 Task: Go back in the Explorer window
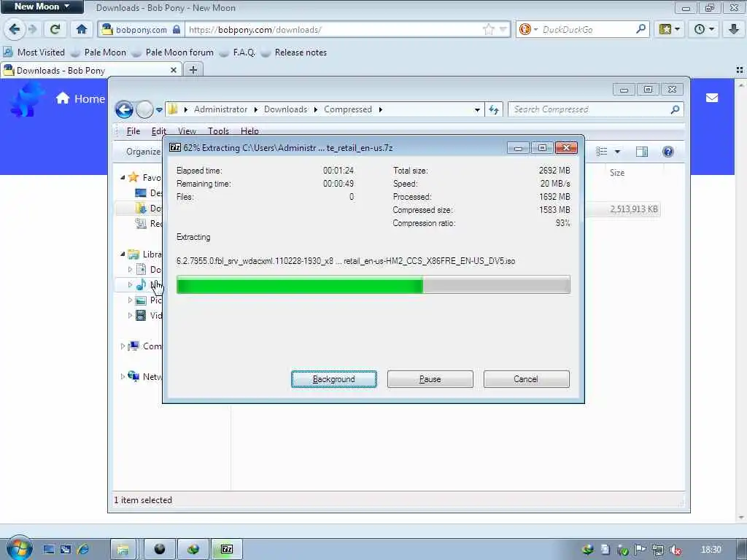pos(124,109)
